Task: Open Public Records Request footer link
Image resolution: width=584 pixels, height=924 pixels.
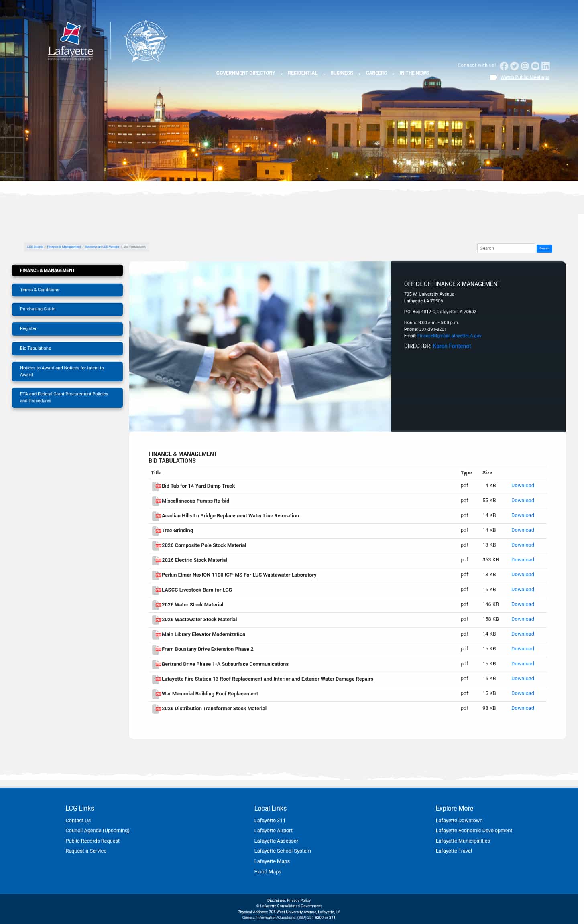Action: pyautogui.click(x=93, y=841)
